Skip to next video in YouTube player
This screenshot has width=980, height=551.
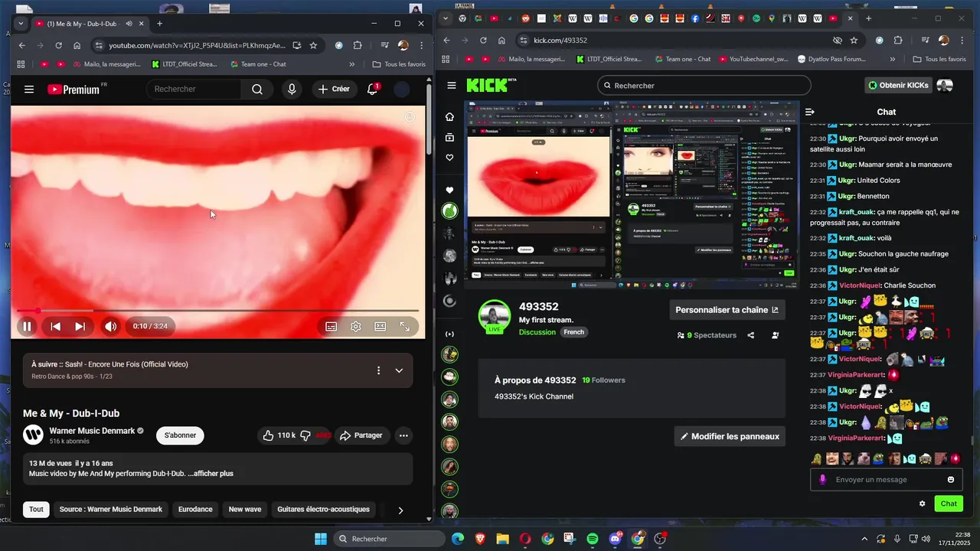80,326
